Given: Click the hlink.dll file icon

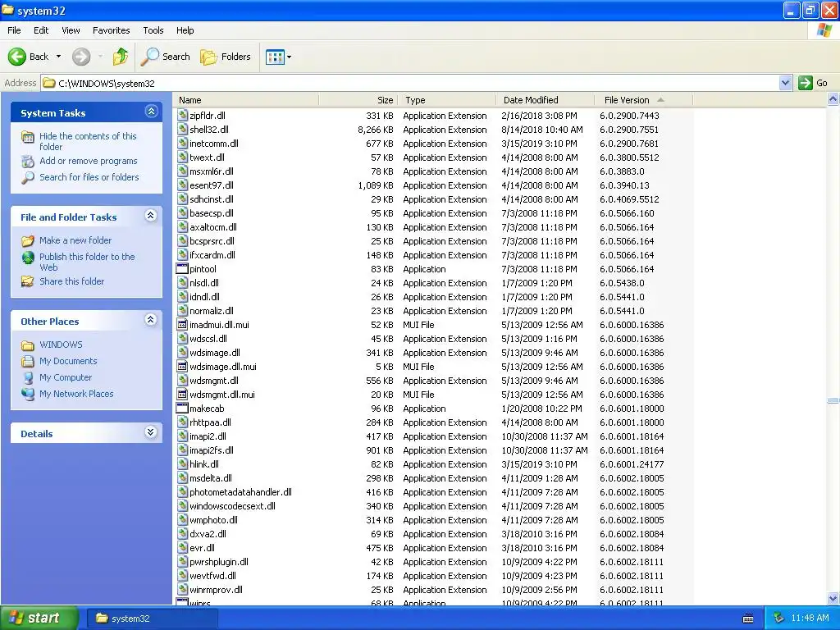Looking at the screenshot, I should (x=182, y=464).
